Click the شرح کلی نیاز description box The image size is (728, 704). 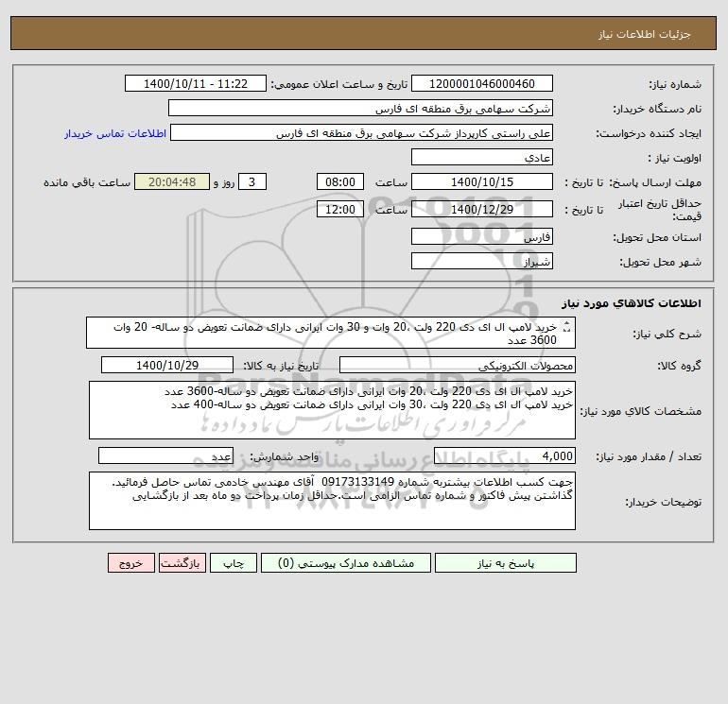point(331,333)
